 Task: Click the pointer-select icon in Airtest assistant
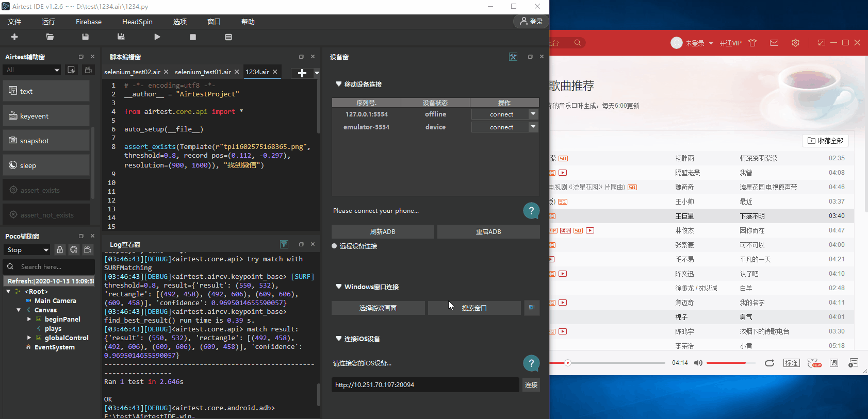click(x=72, y=70)
